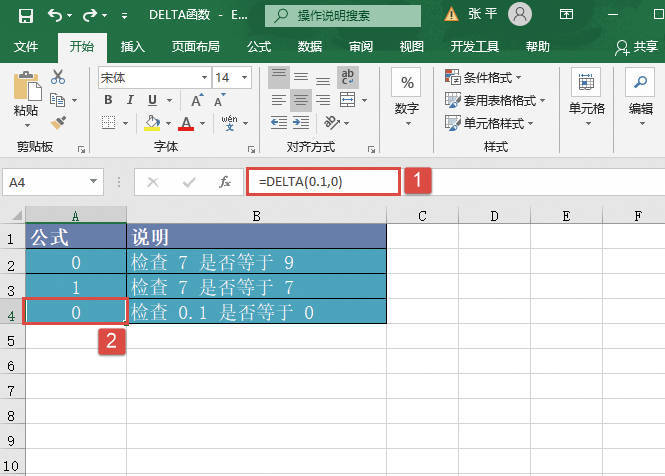Click the Cut scissors icon
The height and width of the screenshot is (476, 665).
57,77
